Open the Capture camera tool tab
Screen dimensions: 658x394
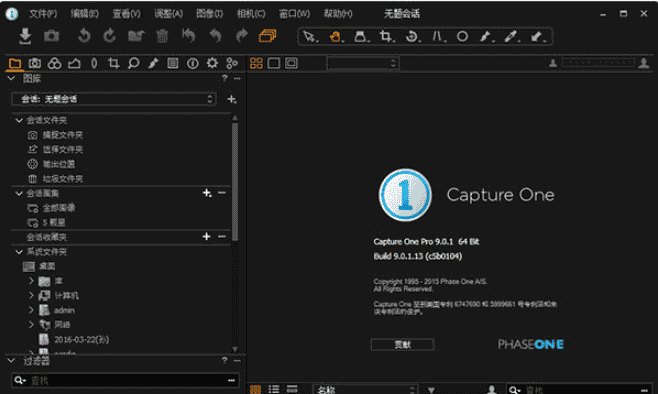34,63
